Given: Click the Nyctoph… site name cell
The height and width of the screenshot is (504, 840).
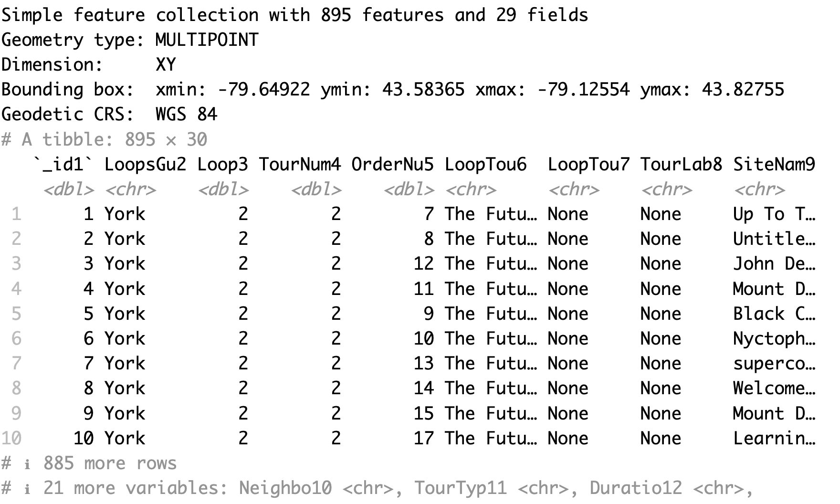Looking at the screenshot, I should point(774,339).
